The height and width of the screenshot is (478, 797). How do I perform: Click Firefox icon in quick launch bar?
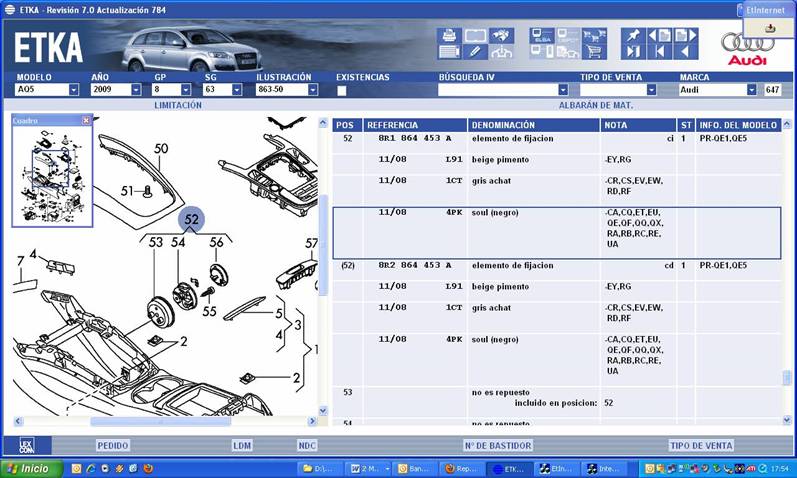coord(147,468)
